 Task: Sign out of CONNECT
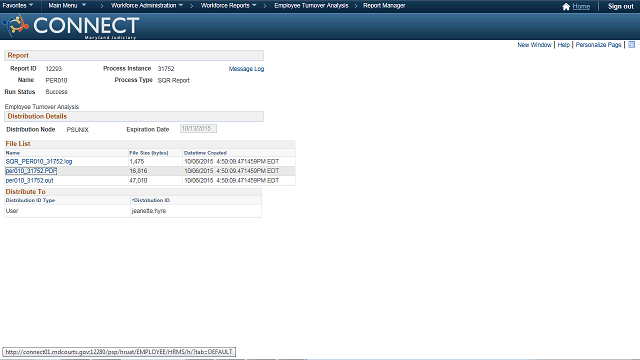[x=620, y=7]
